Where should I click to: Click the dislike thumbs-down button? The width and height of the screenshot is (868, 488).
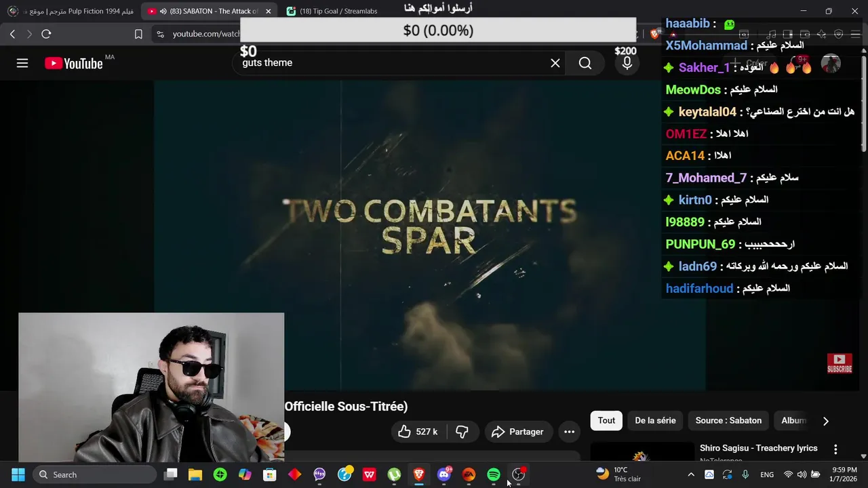pyautogui.click(x=462, y=432)
